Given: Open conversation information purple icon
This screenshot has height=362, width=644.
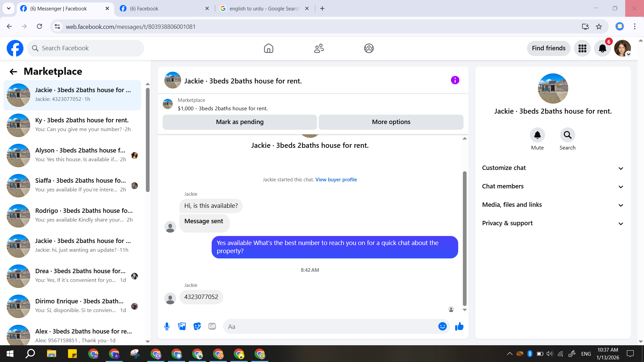Looking at the screenshot, I should [455, 80].
